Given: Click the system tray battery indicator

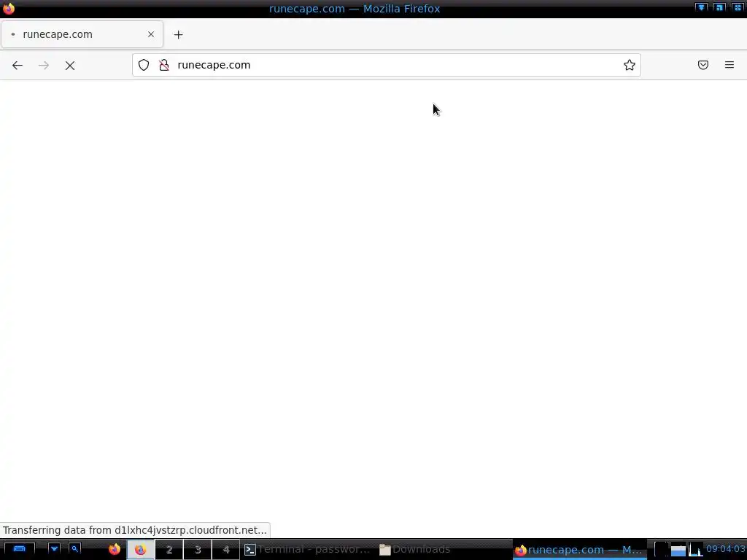Looking at the screenshot, I should (x=678, y=550).
